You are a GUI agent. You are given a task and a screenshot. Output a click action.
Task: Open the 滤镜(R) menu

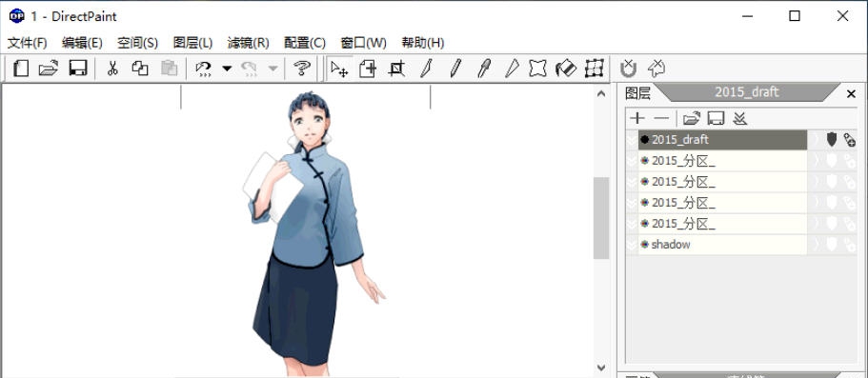(248, 43)
